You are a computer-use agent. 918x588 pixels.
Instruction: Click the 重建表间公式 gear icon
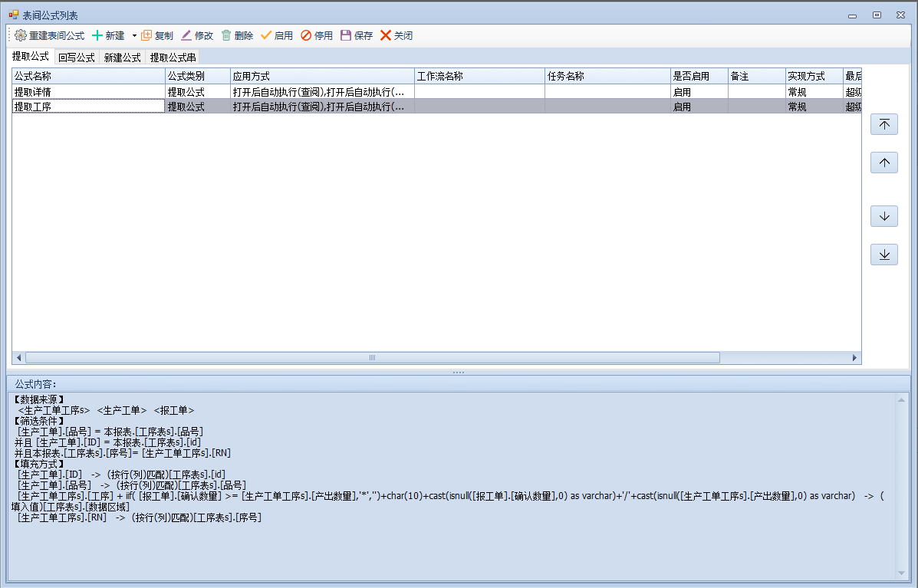click(x=21, y=35)
